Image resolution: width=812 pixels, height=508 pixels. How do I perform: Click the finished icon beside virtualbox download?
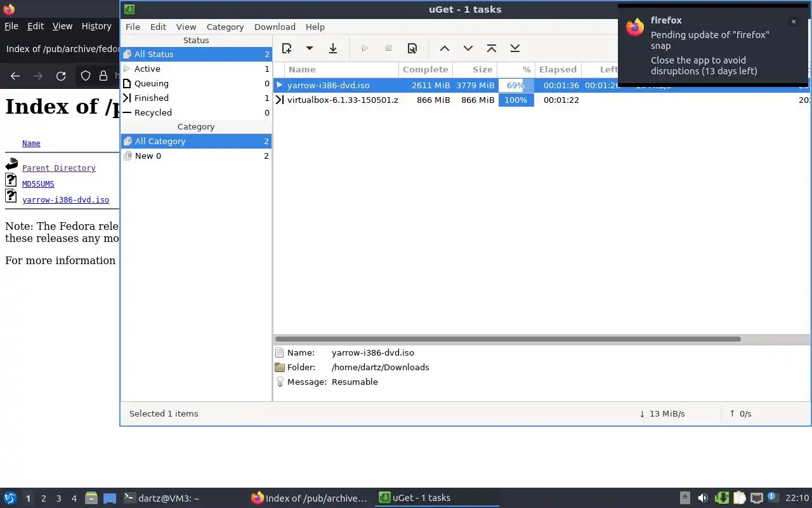pos(279,100)
